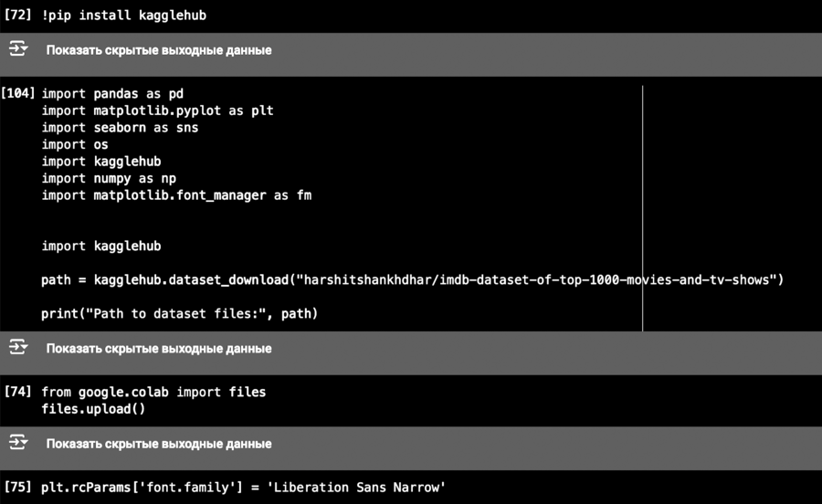Show hidden output text under the print path cell
Viewport: 822px width, 504px height.
tap(159, 348)
